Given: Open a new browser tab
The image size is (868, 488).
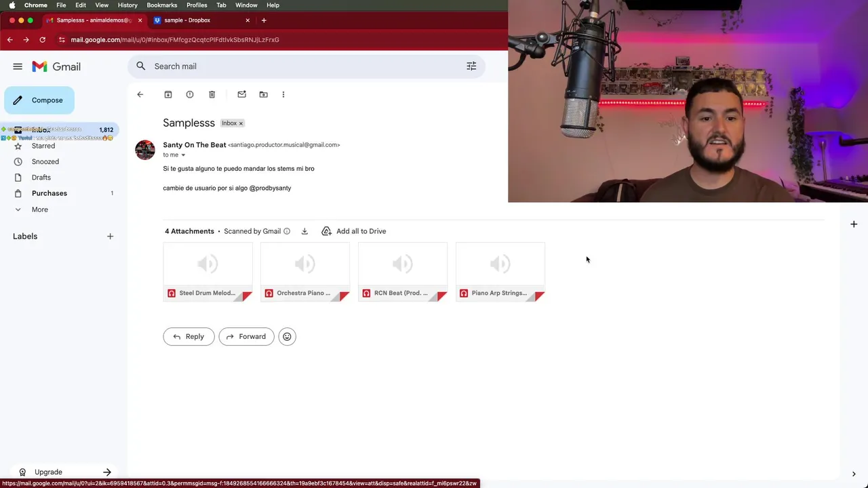Looking at the screenshot, I should pyautogui.click(x=264, y=20).
